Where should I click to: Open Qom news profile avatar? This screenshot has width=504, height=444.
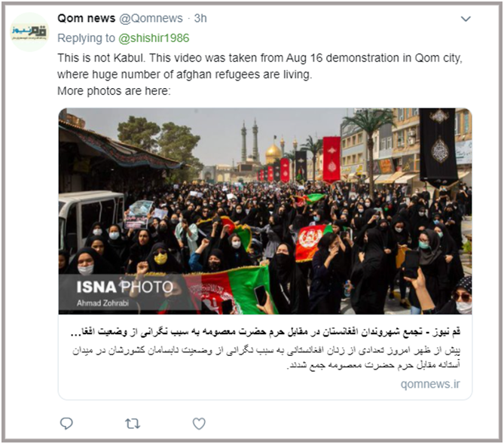29,32
